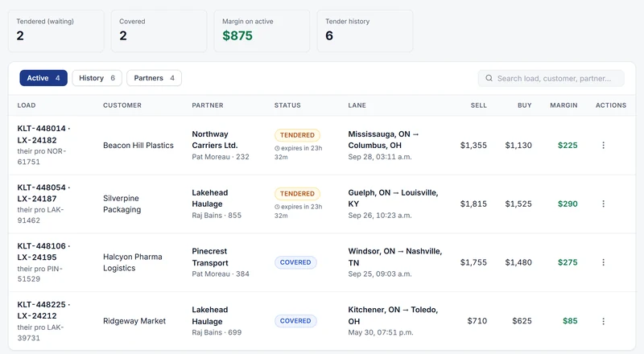The image size is (644, 354).
Task: Sort by the PARTNER column header
Action: tap(208, 105)
